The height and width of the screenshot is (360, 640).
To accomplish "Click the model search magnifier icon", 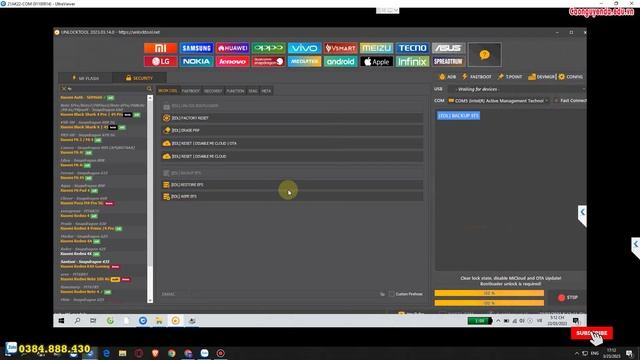I will [x=149, y=89].
